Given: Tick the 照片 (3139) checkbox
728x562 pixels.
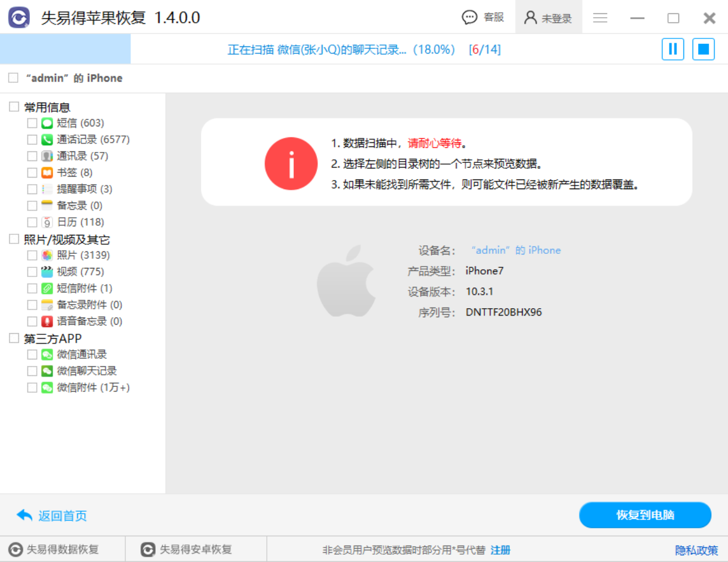Looking at the screenshot, I should 32,255.
